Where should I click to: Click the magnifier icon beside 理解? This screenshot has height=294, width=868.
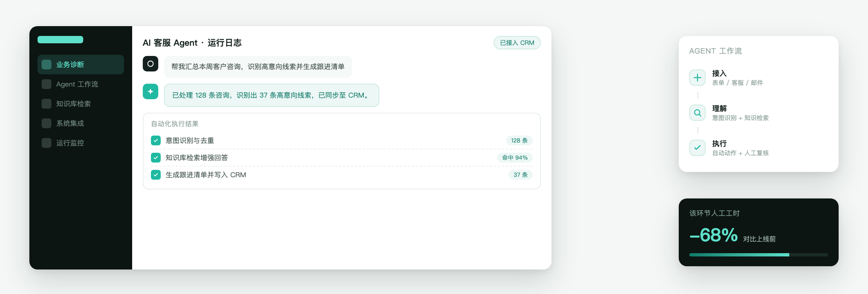(x=697, y=113)
